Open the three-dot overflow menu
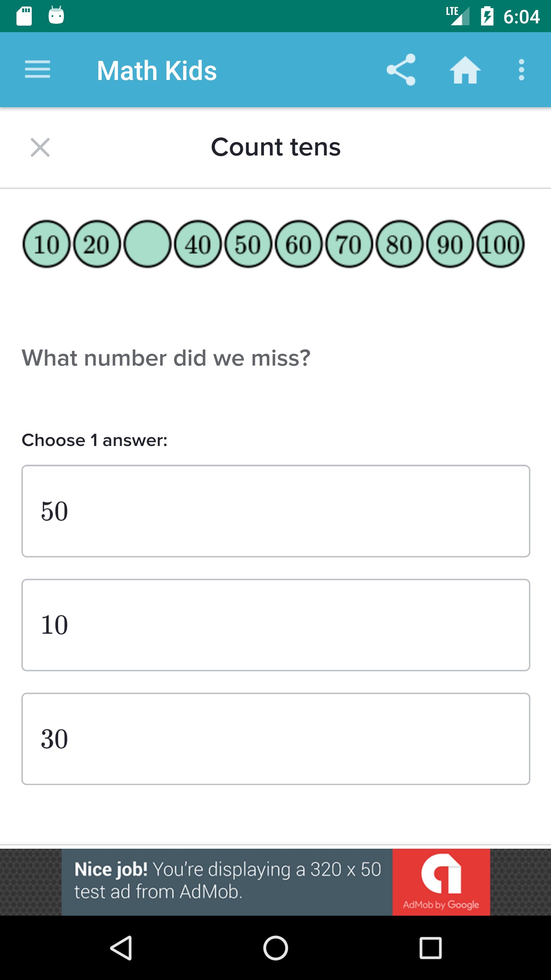 tap(521, 70)
